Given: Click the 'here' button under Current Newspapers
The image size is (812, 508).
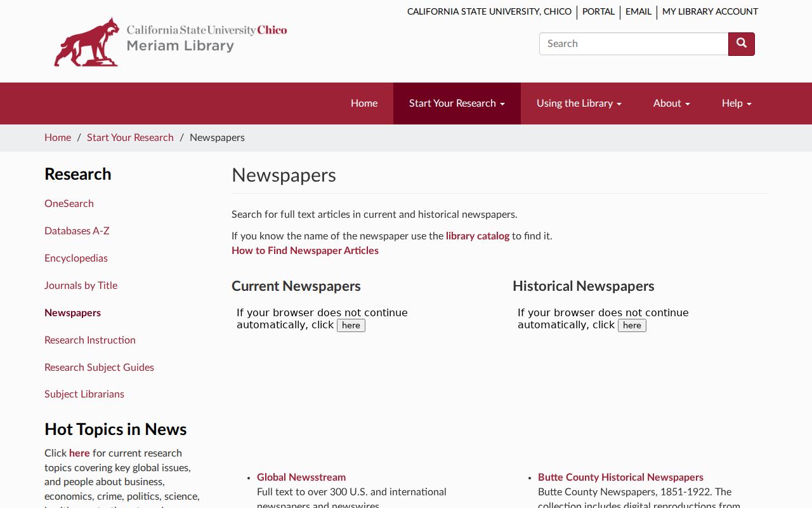Looking at the screenshot, I should [351, 325].
